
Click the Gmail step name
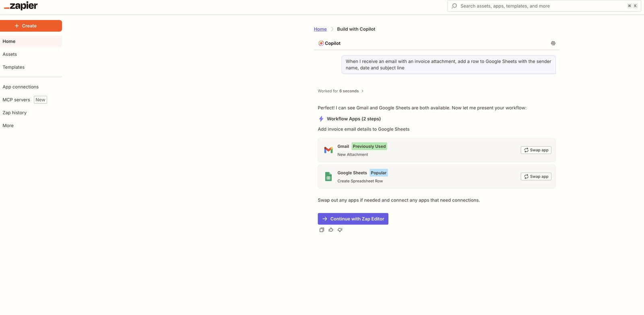click(x=343, y=146)
